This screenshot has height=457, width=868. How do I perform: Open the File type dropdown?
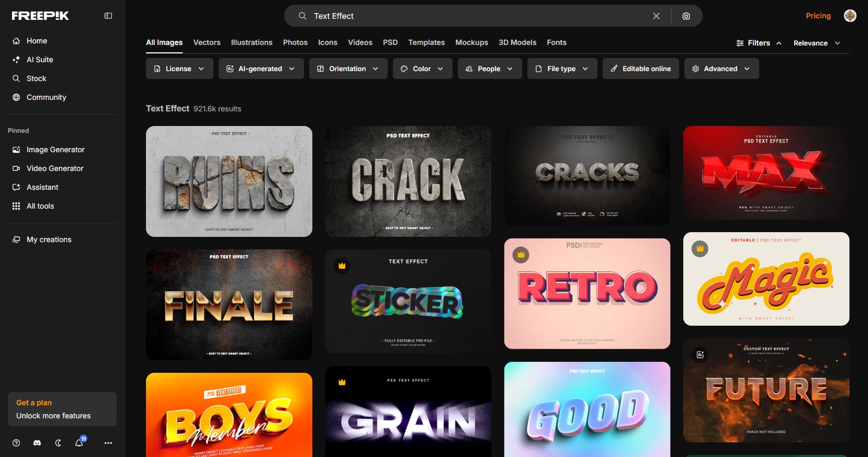click(x=562, y=68)
